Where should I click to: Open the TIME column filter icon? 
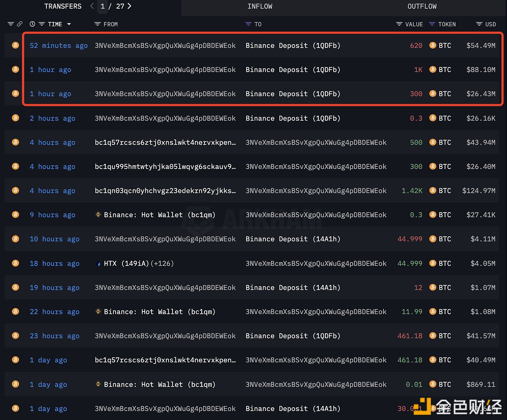pyautogui.click(x=42, y=24)
